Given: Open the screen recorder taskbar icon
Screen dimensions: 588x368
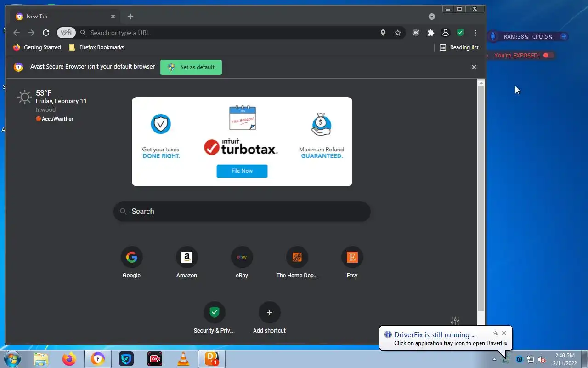Looking at the screenshot, I should tap(155, 359).
